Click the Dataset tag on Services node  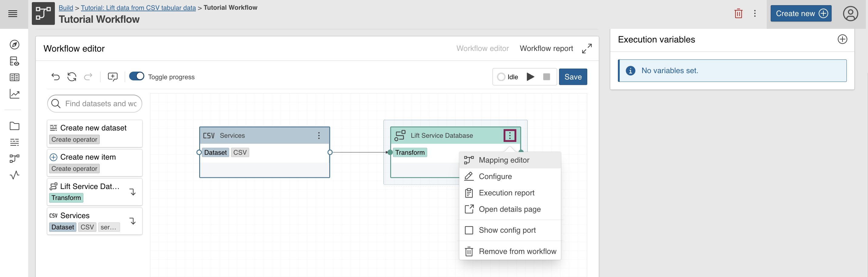point(215,153)
